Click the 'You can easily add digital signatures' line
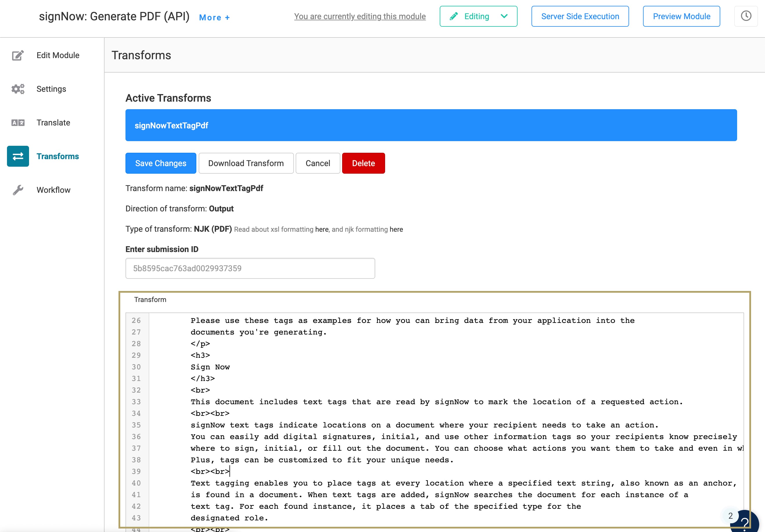Screen dimensions: 765x532 464,437
